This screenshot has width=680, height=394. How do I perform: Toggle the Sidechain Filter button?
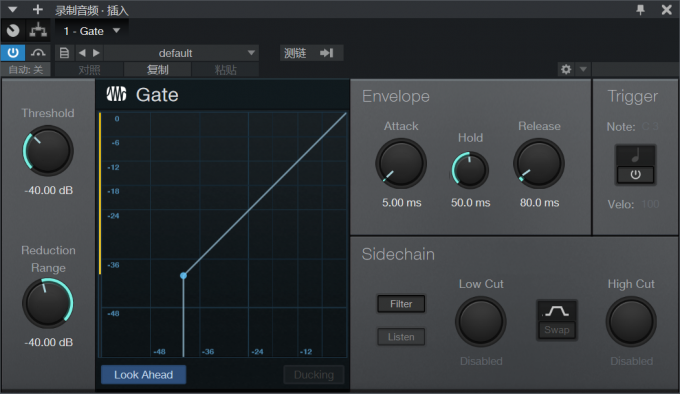coord(401,304)
